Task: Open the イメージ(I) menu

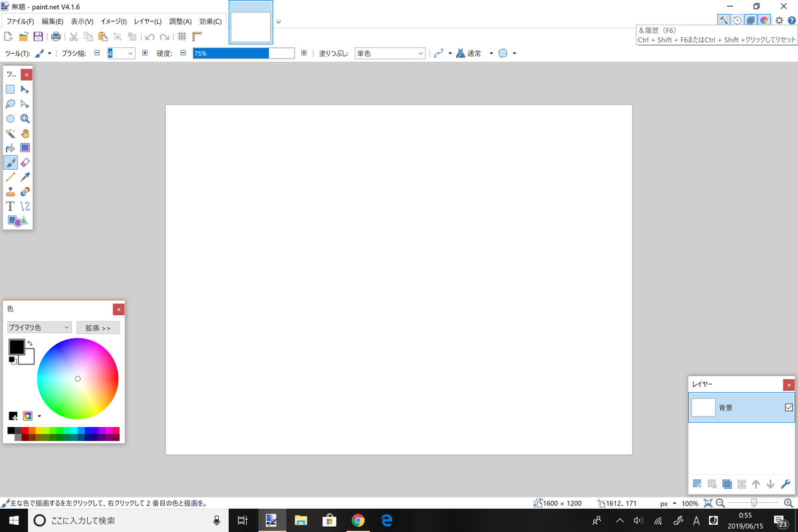Action: coord(114,21)
